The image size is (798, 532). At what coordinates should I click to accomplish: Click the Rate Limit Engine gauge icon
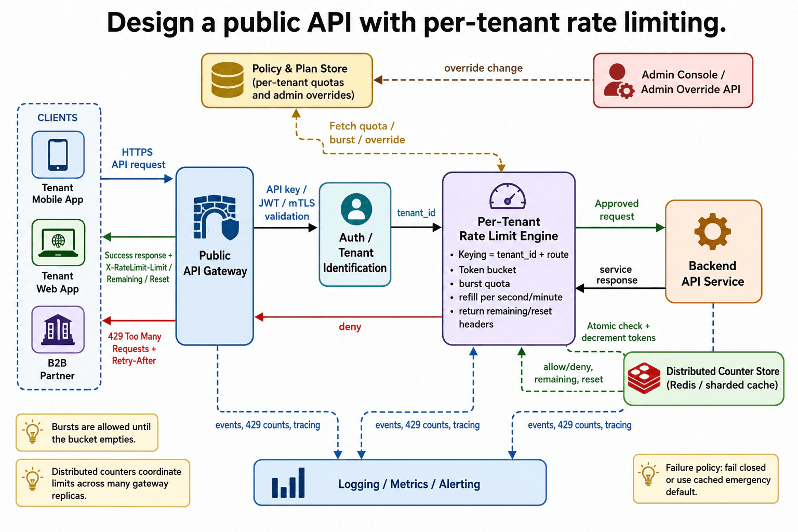click(508, 196)
